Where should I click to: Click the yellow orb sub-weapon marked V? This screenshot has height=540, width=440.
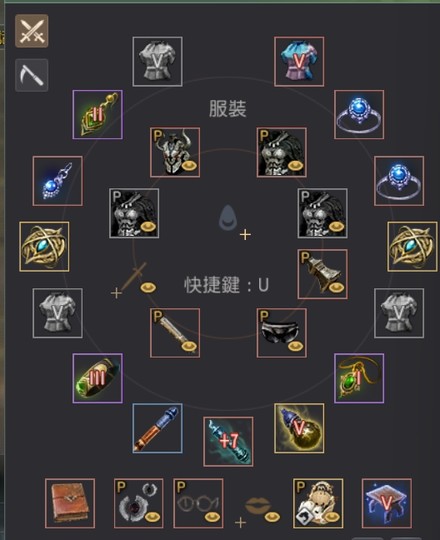pos(299,428)
